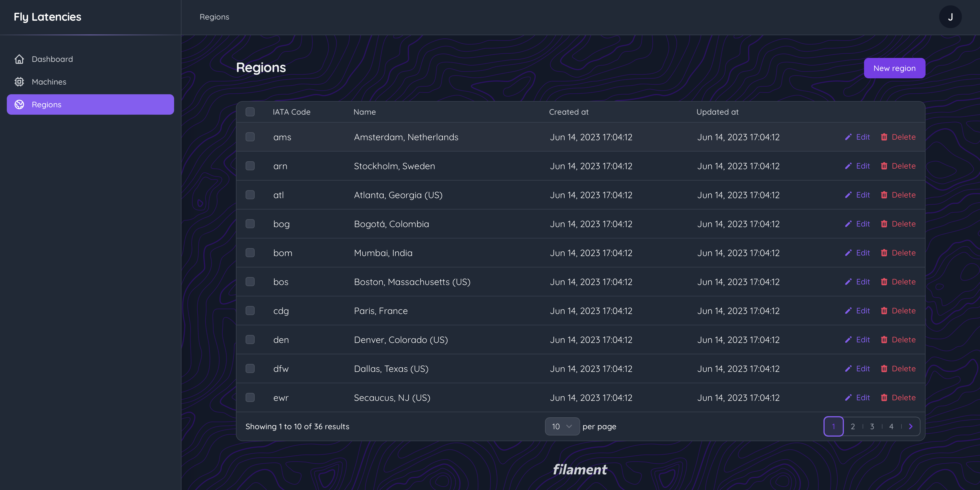Jump to page 4 of results
This screenshot has width=980, height=490.
coord(891,426)
